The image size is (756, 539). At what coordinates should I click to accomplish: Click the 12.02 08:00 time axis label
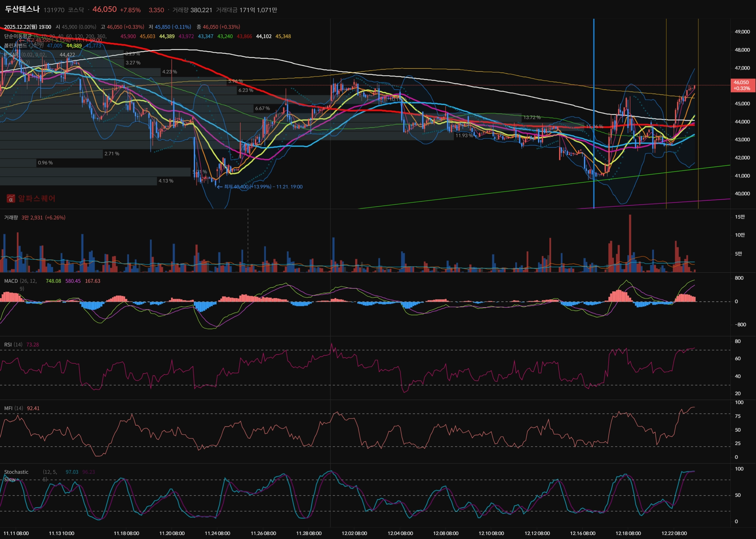coord(354,533)
